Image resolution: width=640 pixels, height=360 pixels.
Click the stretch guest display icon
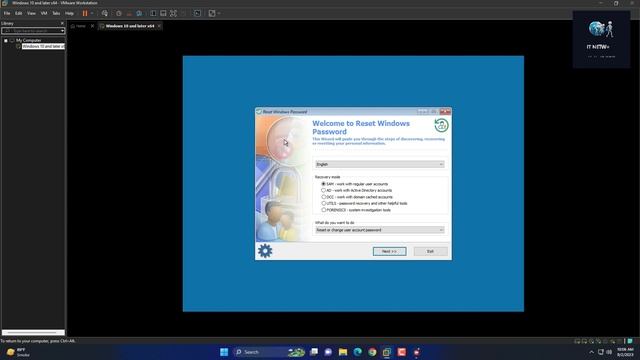tap(212, 13)
